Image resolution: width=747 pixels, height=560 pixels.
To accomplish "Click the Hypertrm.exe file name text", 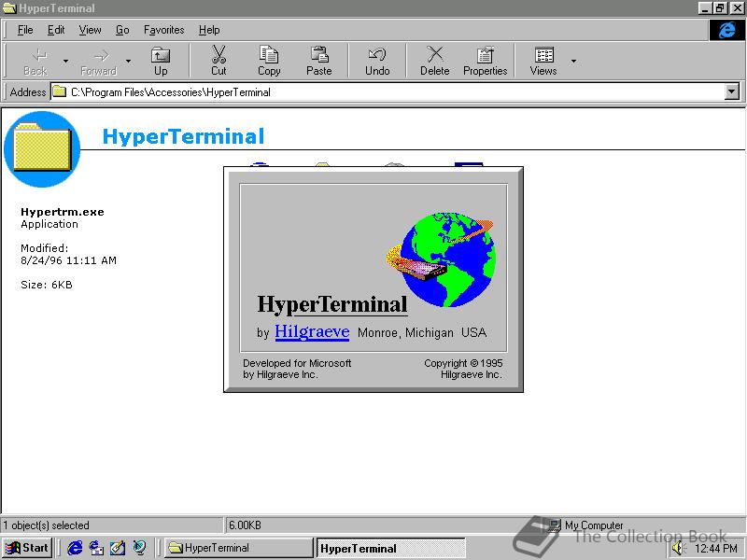I will coord(63,212).
